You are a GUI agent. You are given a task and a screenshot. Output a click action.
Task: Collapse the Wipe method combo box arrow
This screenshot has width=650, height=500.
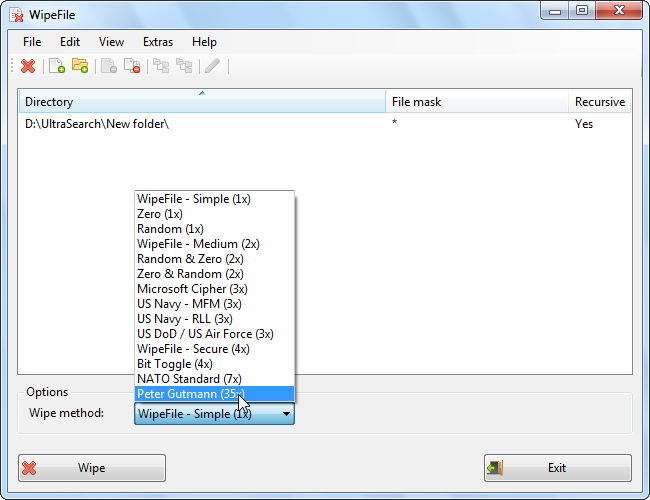[x=286, y=414]
